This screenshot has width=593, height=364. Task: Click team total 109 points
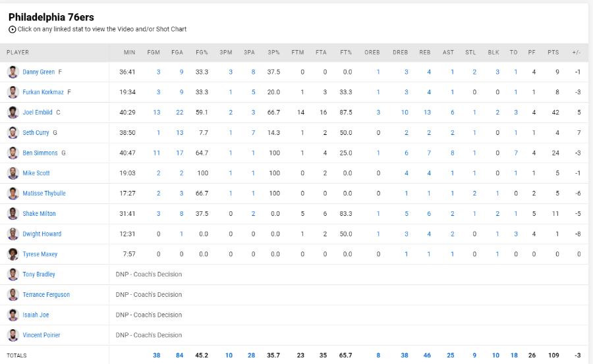(x=553, y=355)
